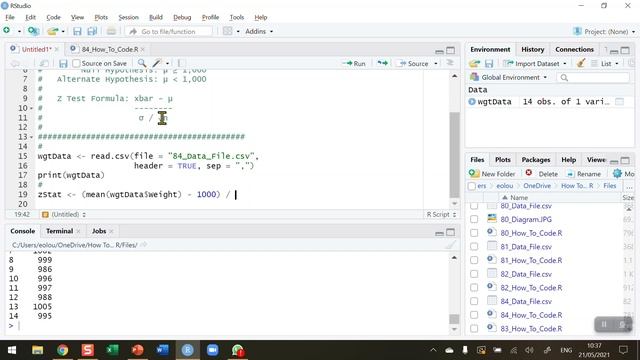Viewport: 640px width, 360px height.
Task: Click New Folder button in Files pane
Action: (x=492, y=173)
